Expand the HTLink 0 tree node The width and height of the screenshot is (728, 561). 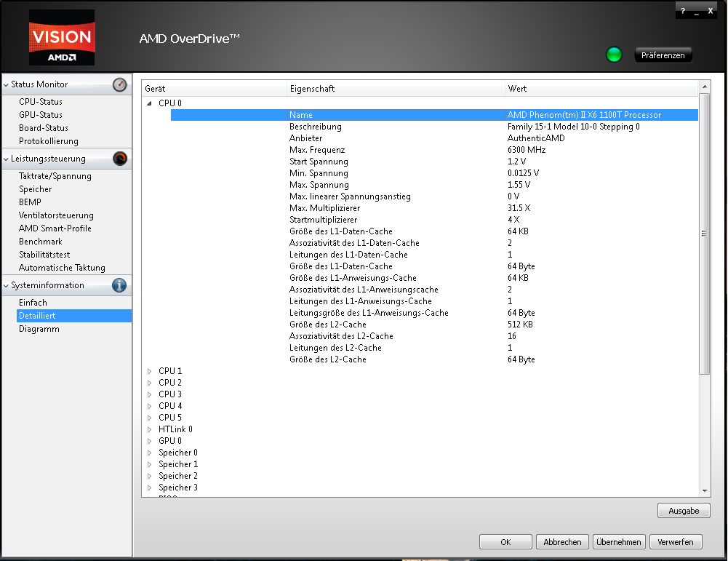[x=150, y=429]
